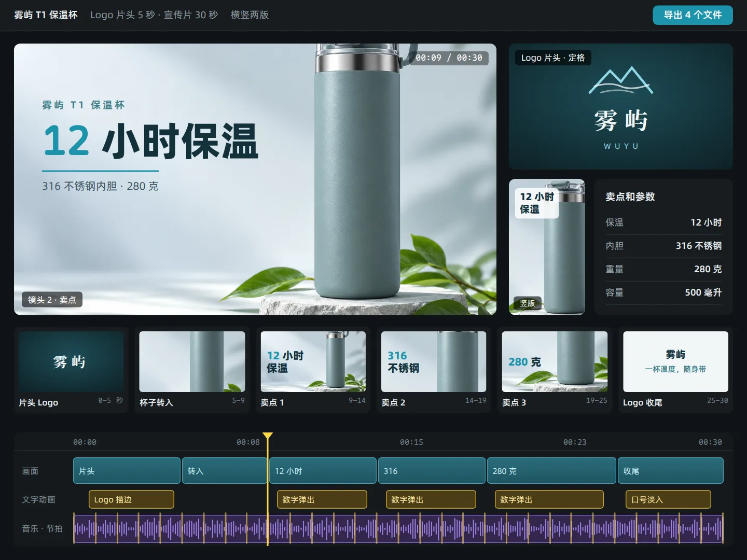Click the 12 小时 timeline clip
The height and width of the screenshot is (560, 747).
323,471
